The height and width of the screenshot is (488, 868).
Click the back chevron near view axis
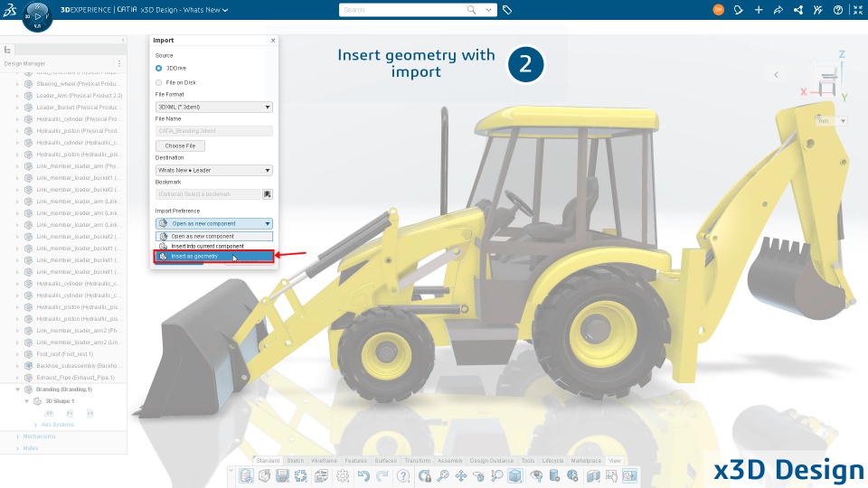tap(776, 75)
